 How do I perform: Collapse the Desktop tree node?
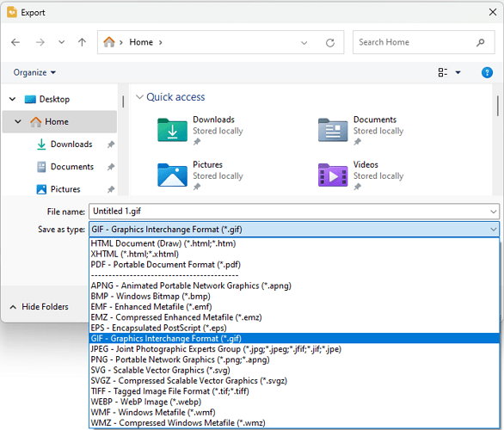tap(13, 99)
